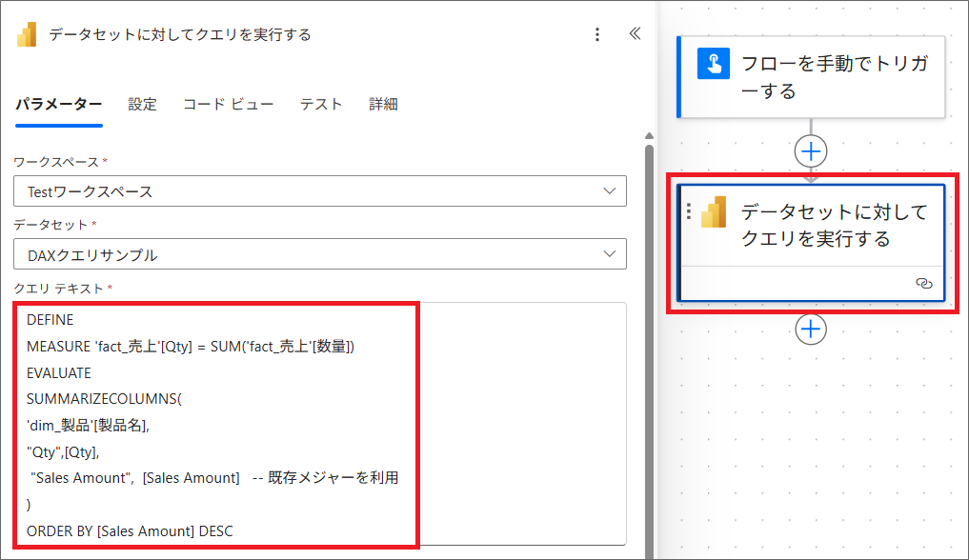
Task: Click inside the クエリ テキスト field
Action: [320, 424]
